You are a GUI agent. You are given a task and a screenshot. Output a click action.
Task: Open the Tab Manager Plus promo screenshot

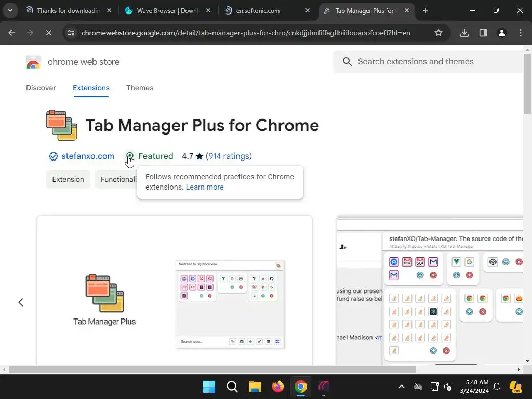click(x=175, y=290)
